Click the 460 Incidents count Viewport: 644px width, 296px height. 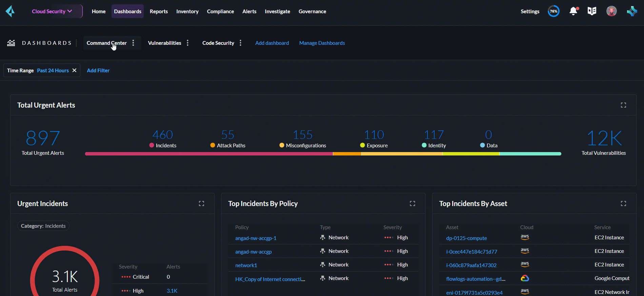(163, 135)
